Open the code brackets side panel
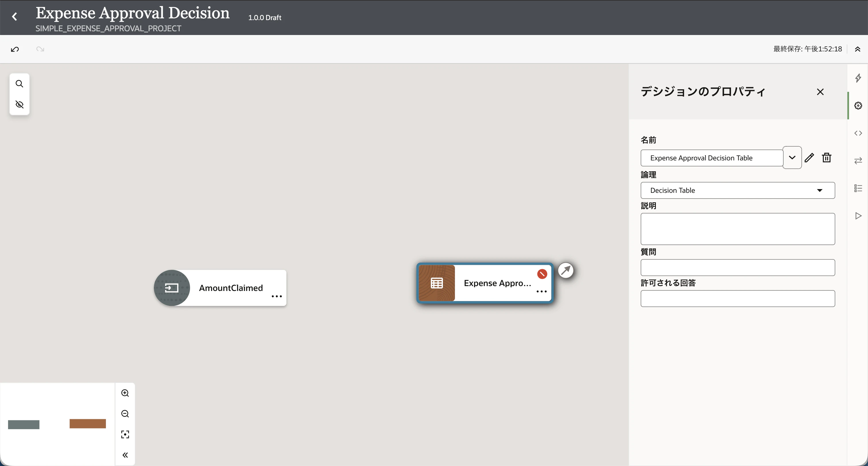This screenshot has width=868, height=466. 858,133
